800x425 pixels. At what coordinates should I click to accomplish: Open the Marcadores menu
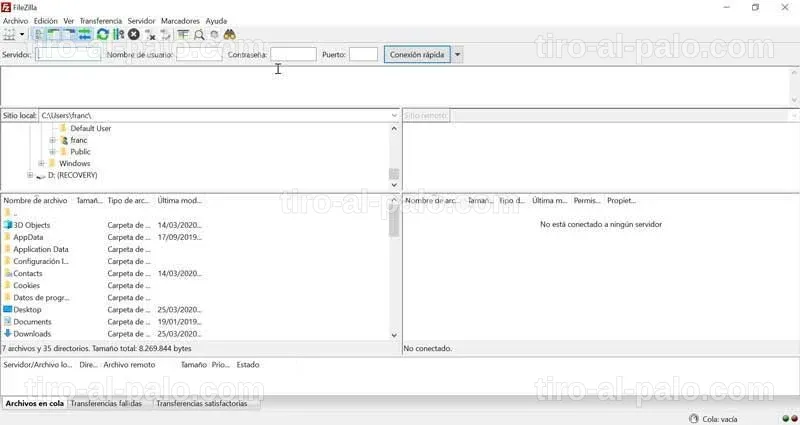pos(180,21)
